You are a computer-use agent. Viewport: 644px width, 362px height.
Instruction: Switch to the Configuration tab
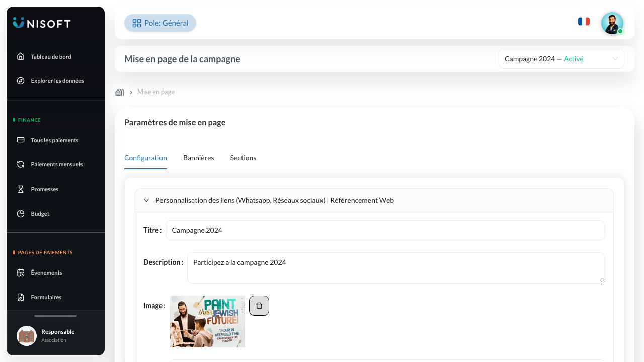coord(145,158)
